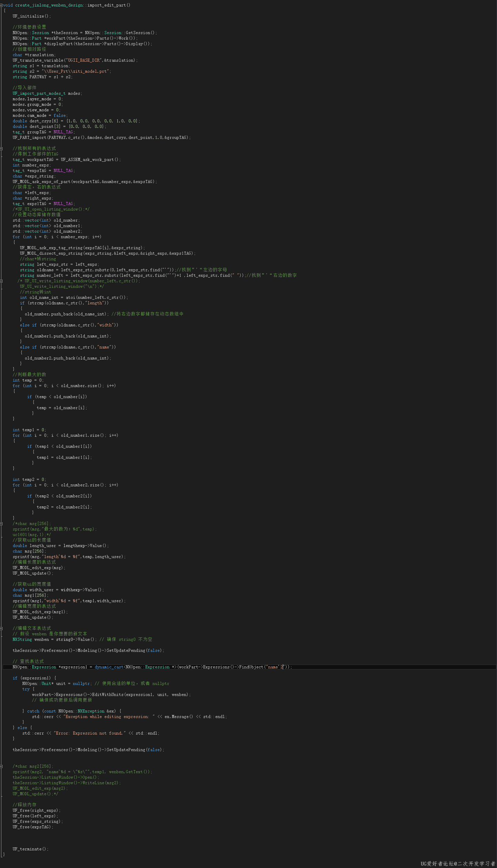Click the 'double length_user = lengthexp->Value();' line
Screen dimensions: 497x868
coord(61,546)
